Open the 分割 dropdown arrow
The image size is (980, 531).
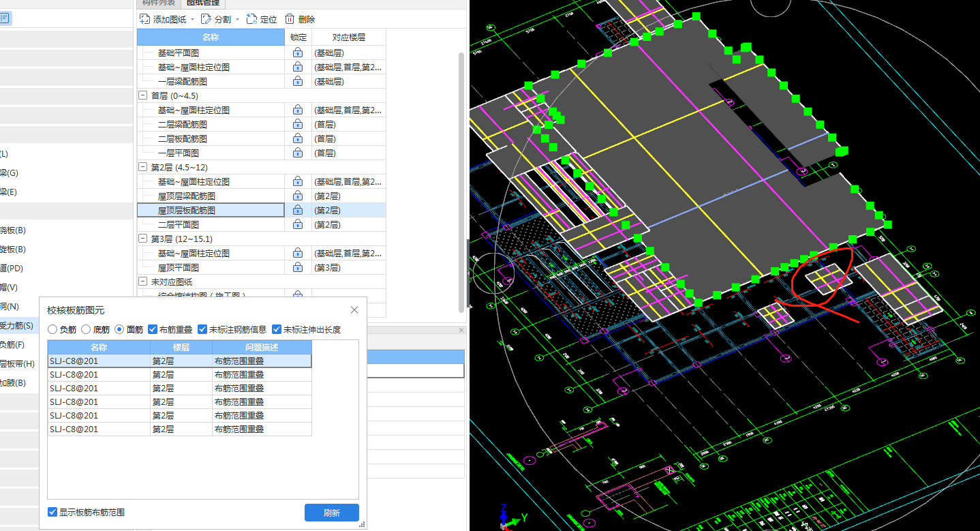click(237, 20)
